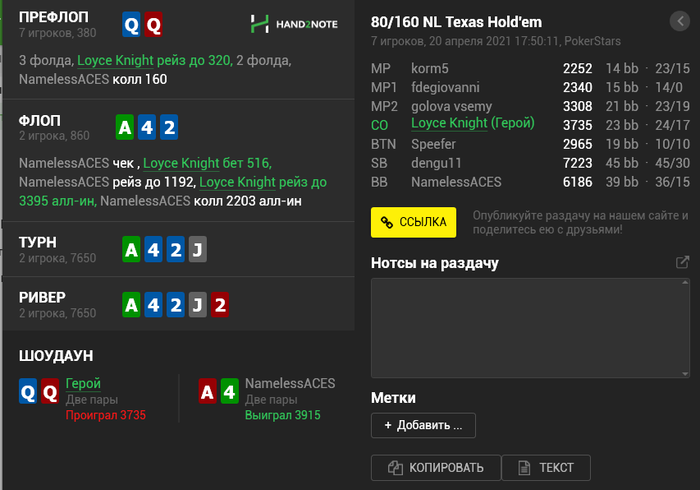
Task: Click the back arrow button at top right
Action: click(679, 21)
